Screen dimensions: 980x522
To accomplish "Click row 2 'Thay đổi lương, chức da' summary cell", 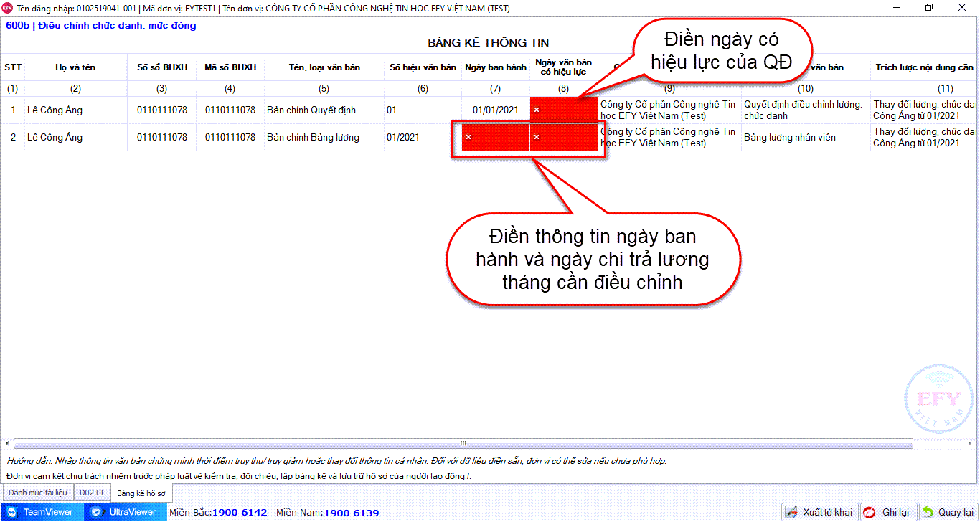I will point(925,137).
